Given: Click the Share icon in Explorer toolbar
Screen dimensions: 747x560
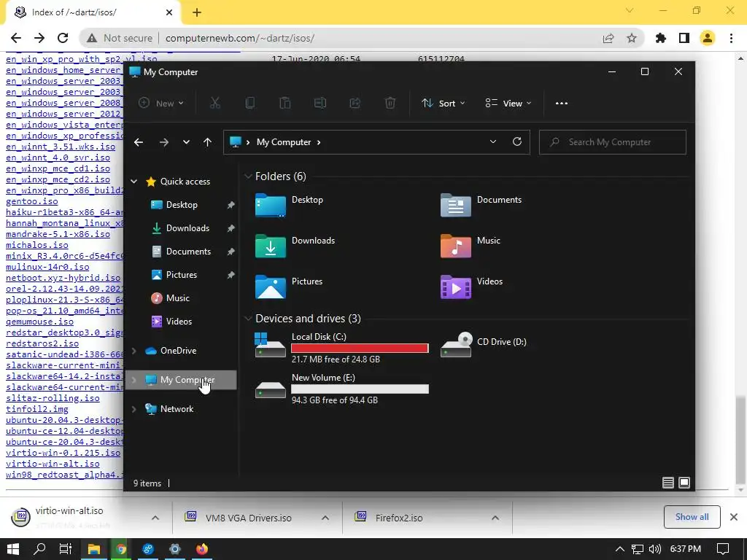Looking at the screenshot, I should click(x=355, y=103).
